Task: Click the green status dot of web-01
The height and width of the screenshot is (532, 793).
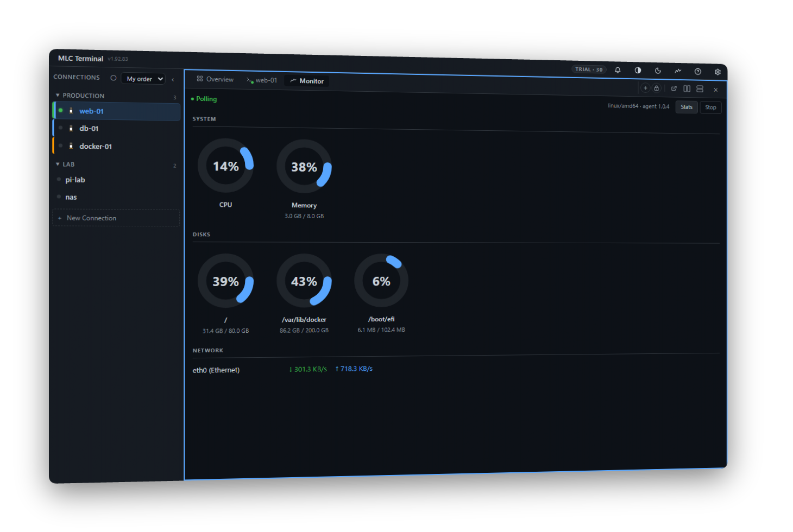Action: pos(60,110)
